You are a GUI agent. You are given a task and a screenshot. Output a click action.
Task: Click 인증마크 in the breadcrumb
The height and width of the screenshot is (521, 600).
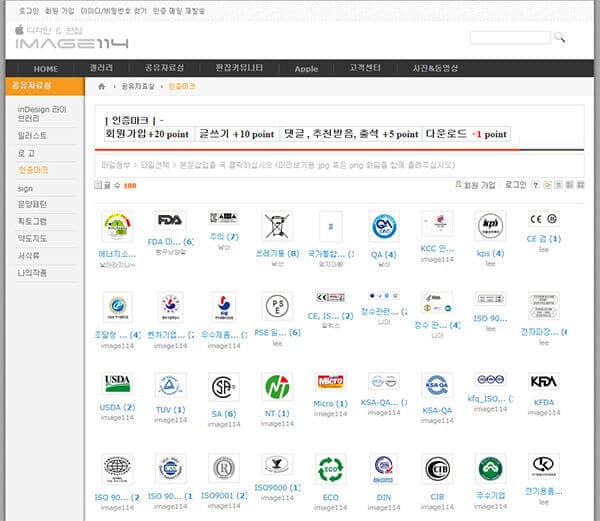182,86
